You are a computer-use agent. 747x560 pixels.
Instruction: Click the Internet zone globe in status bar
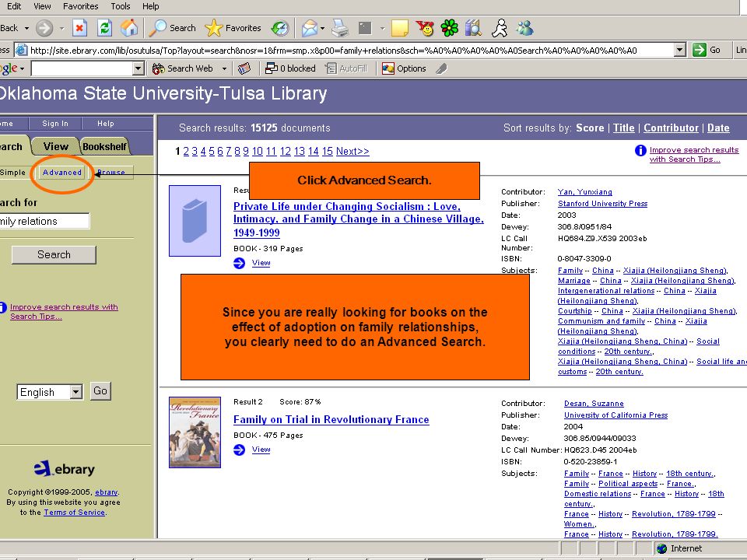pyautogui.click(x=661, y=548)
